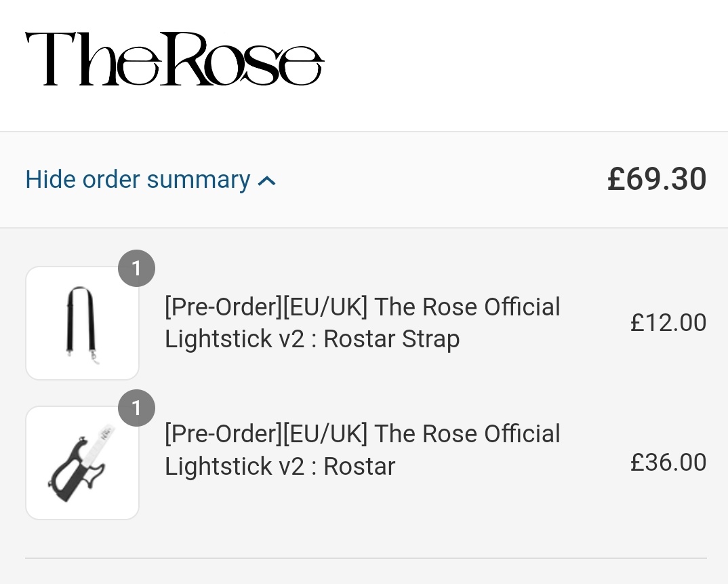The image size is (728, 584).
Task: Click the £12.00 strap price
Action: coord(668,322)
